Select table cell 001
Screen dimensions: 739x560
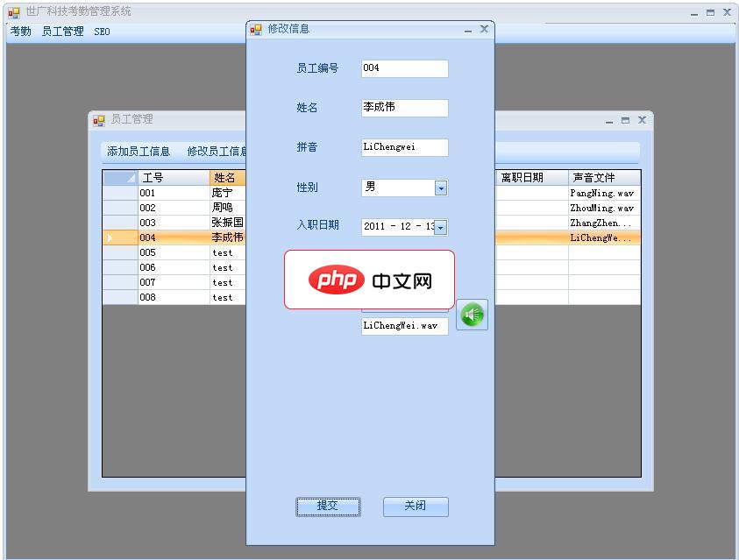(x=174, y=193)
